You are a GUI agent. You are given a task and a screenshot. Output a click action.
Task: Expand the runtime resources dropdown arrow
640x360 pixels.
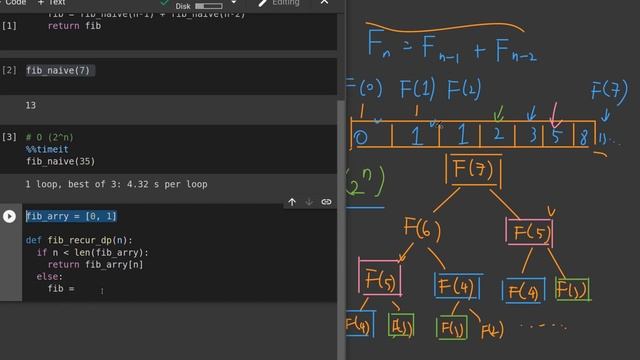pos(234,2)
